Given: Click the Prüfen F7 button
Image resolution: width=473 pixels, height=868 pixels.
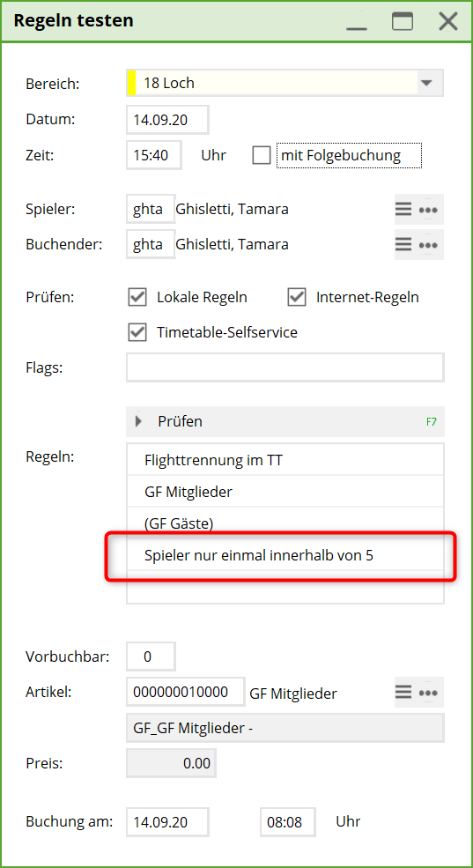Looking at the screenshot, I should pos(285,421).
